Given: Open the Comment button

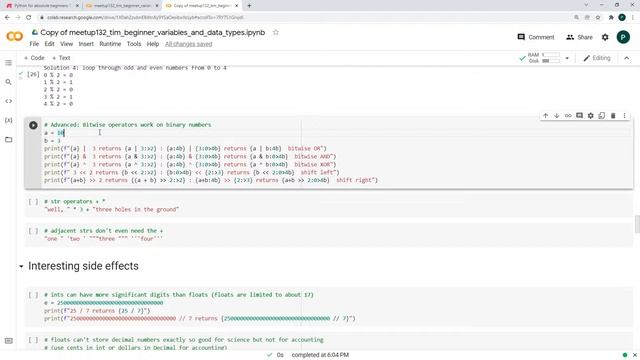Looking at the screenshot, I should click(536, 37).
